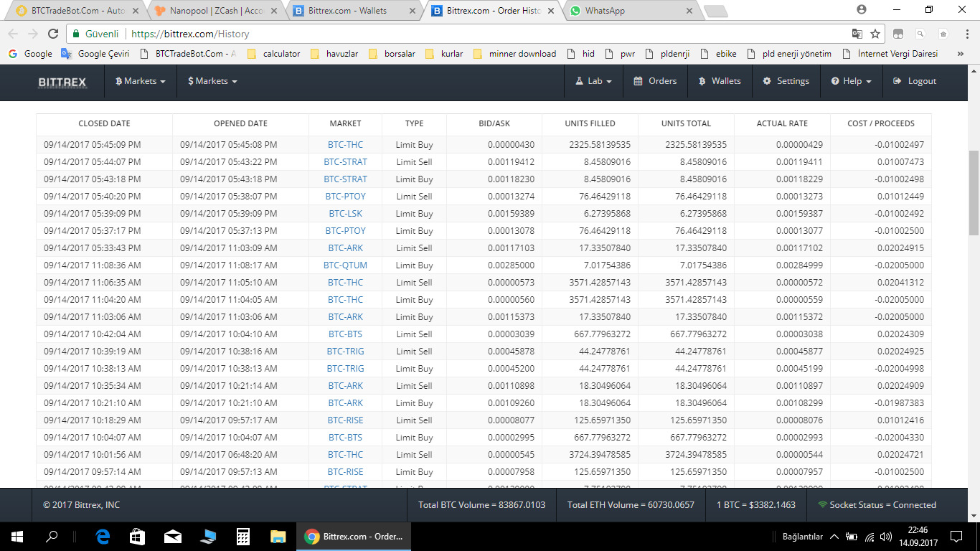
Task: Open the Google Çeviri bookmark
Action: click(x=95, y=54)
